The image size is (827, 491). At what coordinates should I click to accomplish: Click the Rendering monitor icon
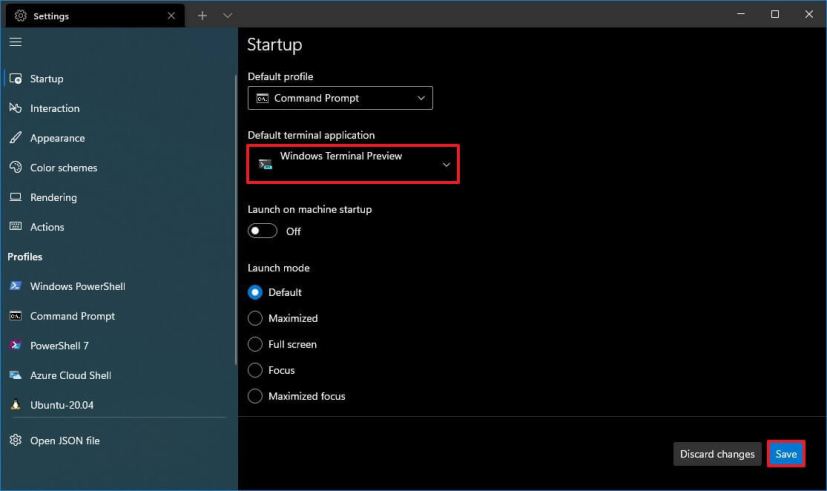tap(16, 197)
